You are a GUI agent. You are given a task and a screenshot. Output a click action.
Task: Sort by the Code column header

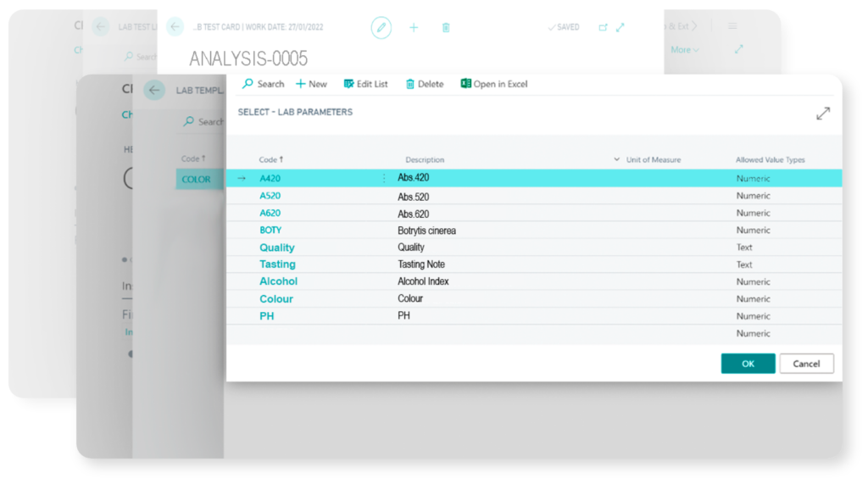coord(271,159)
